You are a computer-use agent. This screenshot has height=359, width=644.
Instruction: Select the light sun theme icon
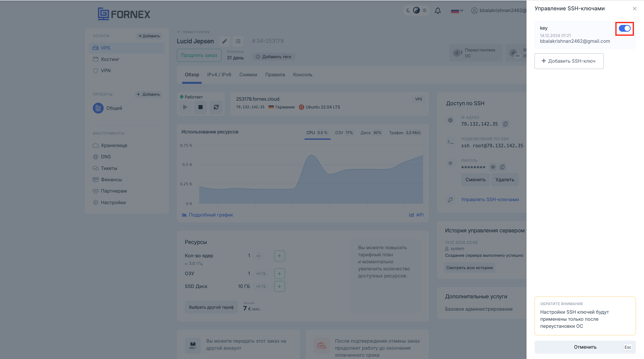[x=425, y=10]
